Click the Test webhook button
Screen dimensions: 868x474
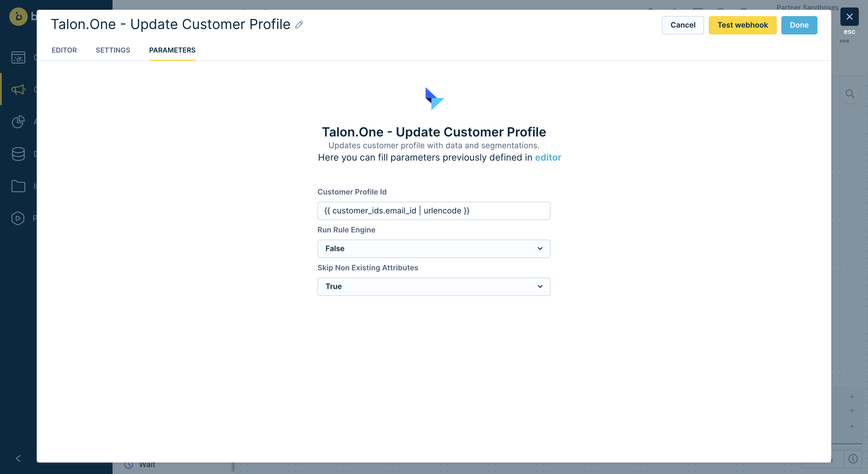742,25
